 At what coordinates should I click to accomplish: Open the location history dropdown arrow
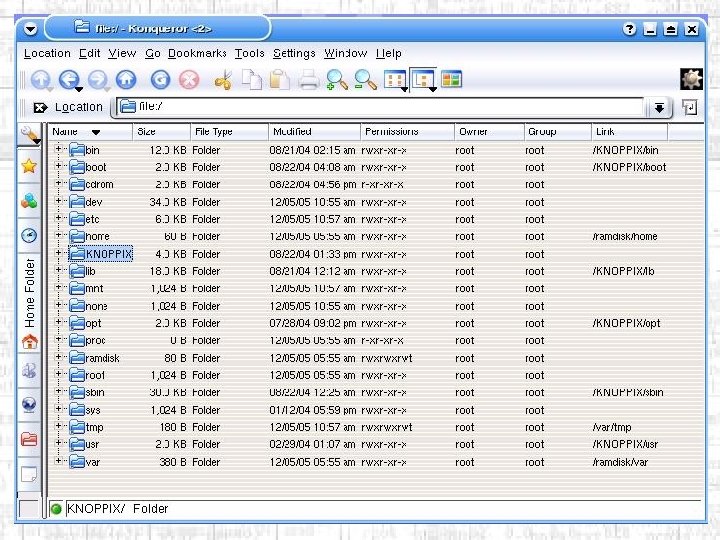659,108
